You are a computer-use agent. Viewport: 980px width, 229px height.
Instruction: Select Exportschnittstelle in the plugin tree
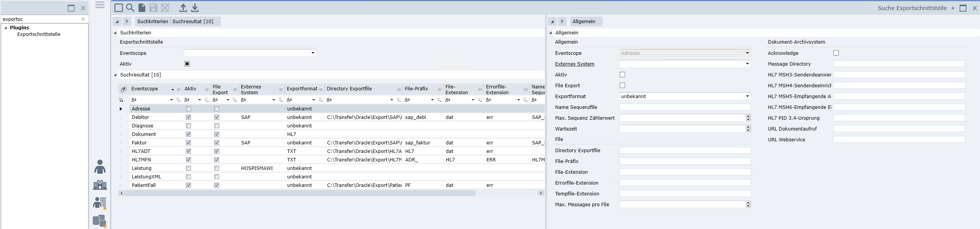[39, 34]
